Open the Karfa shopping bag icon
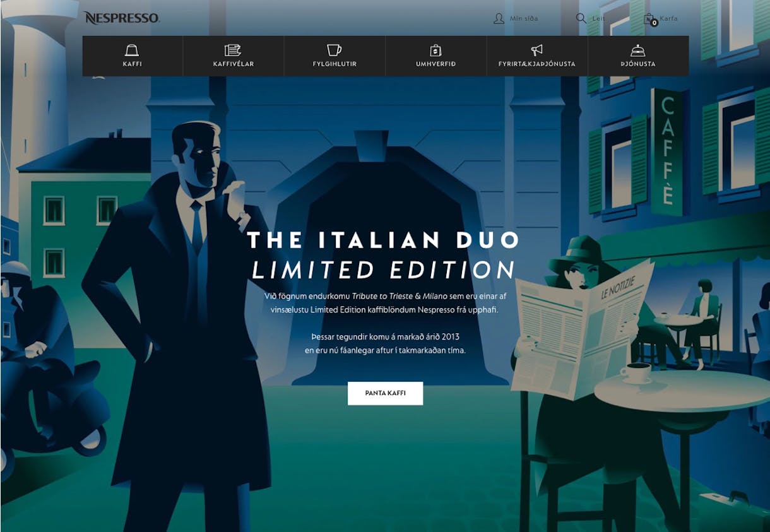Screen dimensions: 770x532 click(649, 18)
